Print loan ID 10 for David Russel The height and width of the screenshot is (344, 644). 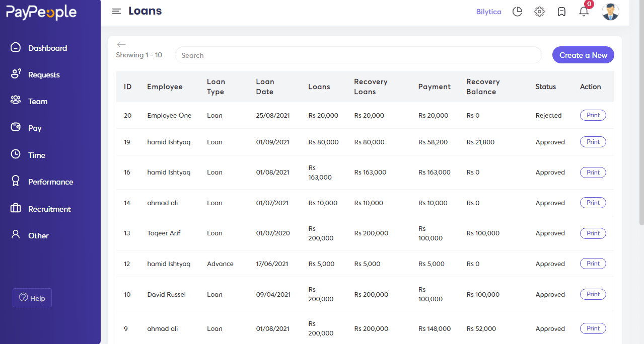pos(593,294)
